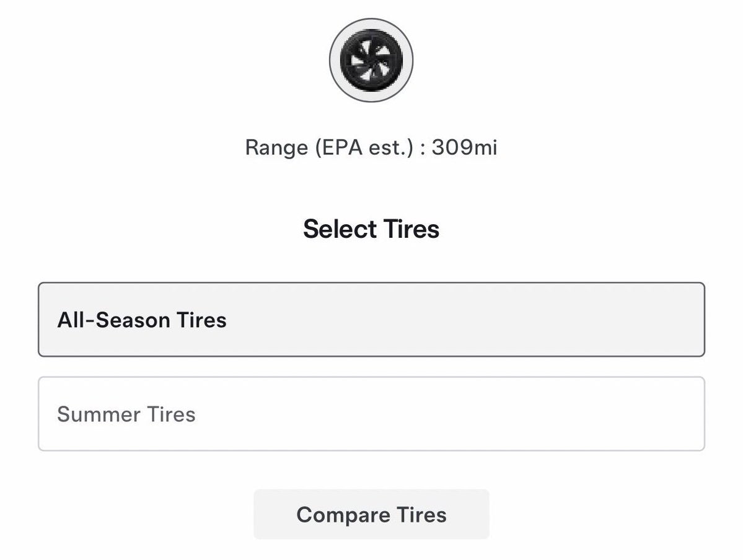Viewport: 743px width, 560px height.
Task: Re-select the highlighted All-Season Tires option
Action: coord(371,320)
